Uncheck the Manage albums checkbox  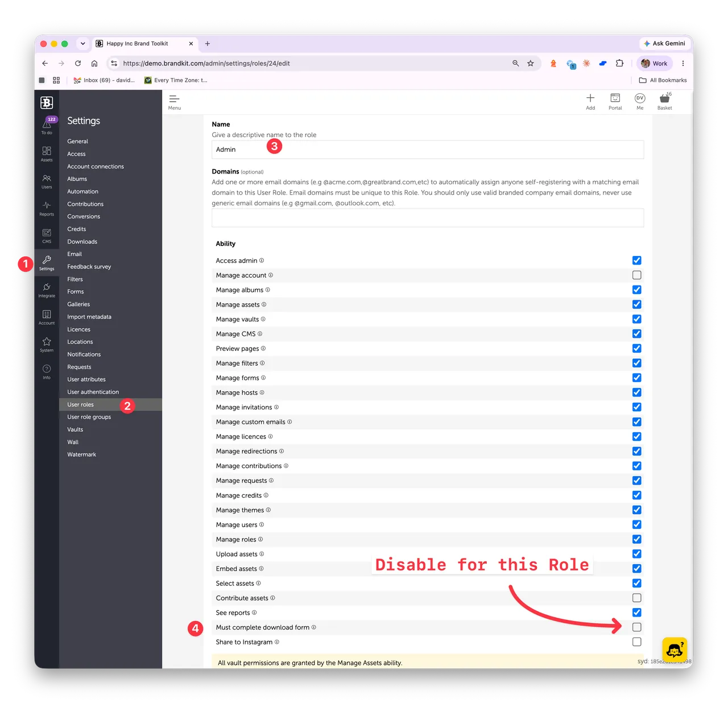click(x=637, y=290)
